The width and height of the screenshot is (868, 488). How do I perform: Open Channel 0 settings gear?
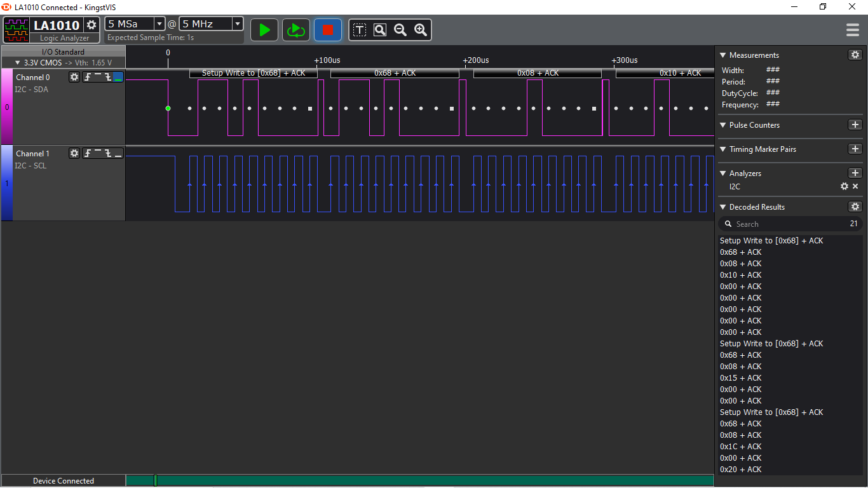(74, 77)
